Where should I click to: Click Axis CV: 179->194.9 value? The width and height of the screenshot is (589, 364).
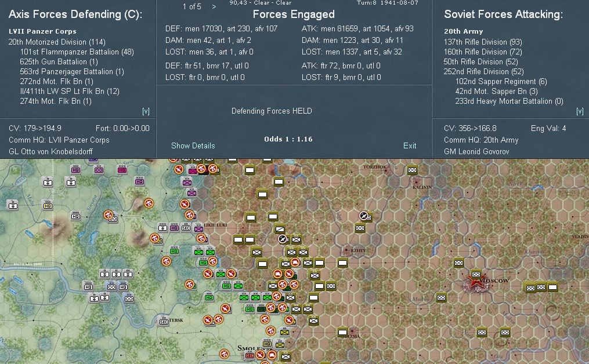coord(35,128)
